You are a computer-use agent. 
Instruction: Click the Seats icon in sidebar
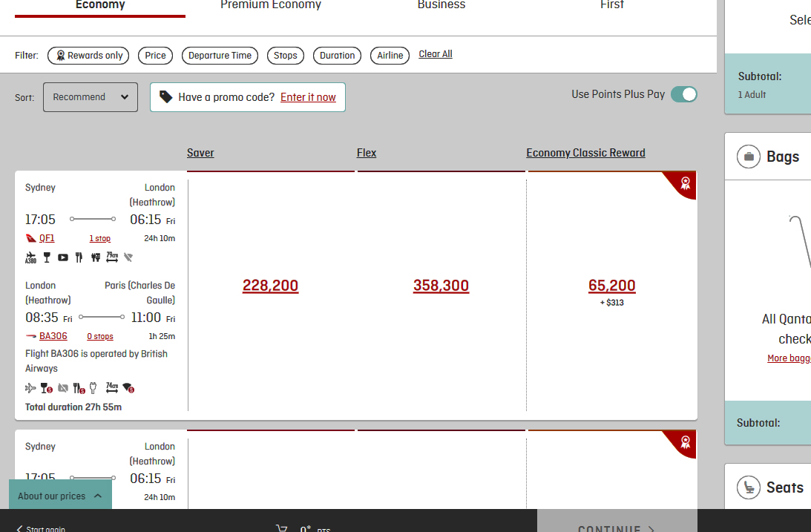pyautogui.click(x=749, y=487)
